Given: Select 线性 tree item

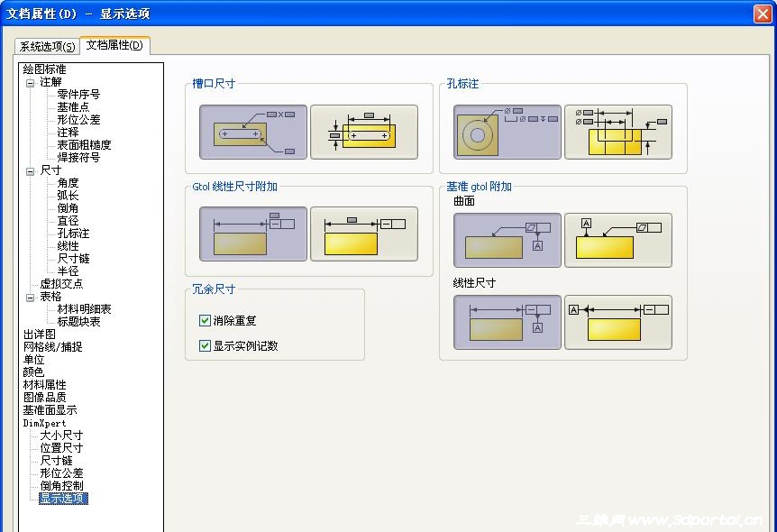Looking at the screenshot, I should 68,246.
